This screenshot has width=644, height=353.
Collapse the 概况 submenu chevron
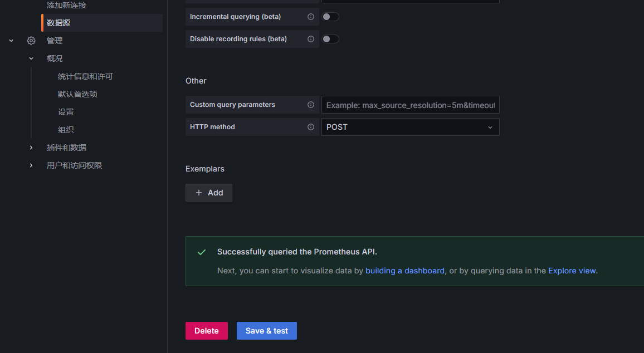click(31, 58)
